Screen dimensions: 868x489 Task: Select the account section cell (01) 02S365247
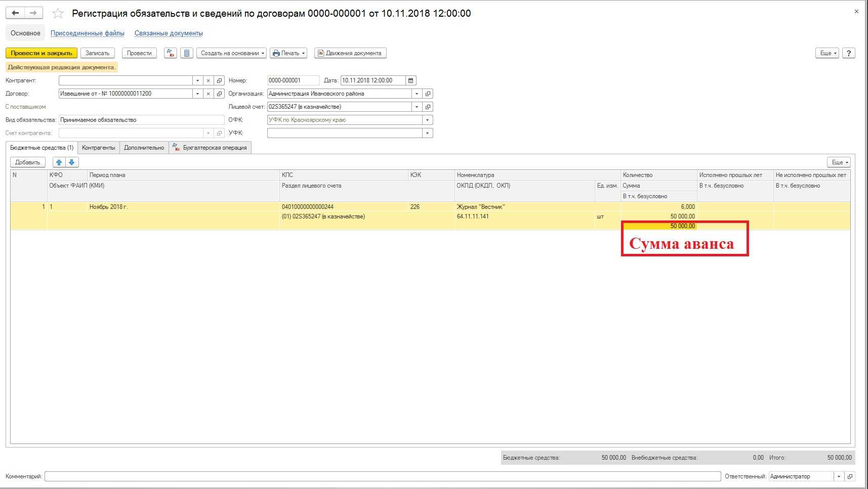[367, 216]
